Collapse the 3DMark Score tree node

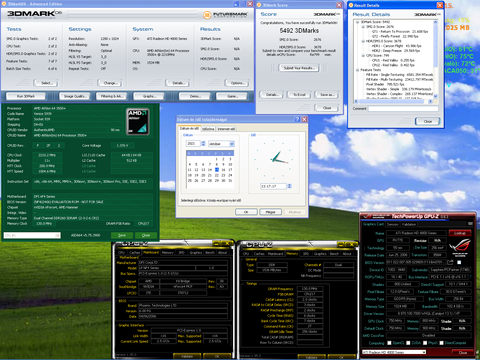click(x=358, y=22)
